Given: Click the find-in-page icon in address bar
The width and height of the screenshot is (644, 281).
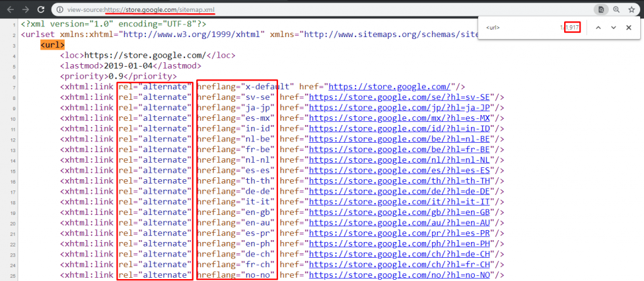Looking at the screenshot, I should pyautogui.click(x=601, y=10).
